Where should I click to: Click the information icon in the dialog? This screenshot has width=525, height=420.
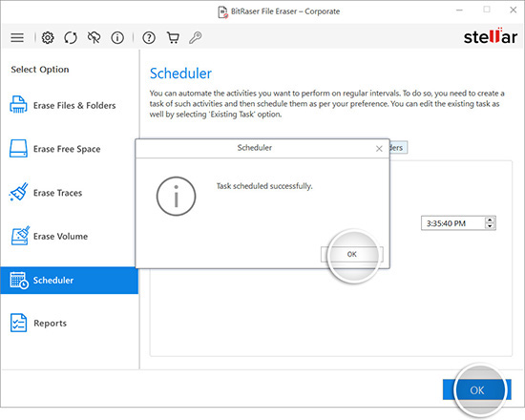click(x=176, y=196)
